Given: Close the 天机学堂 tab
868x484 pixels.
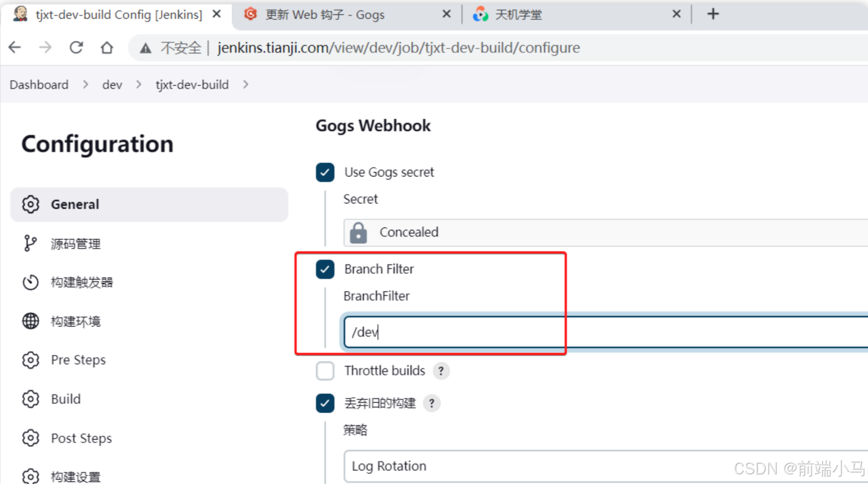Looking at the screenshot, I should tap(677, 14).
